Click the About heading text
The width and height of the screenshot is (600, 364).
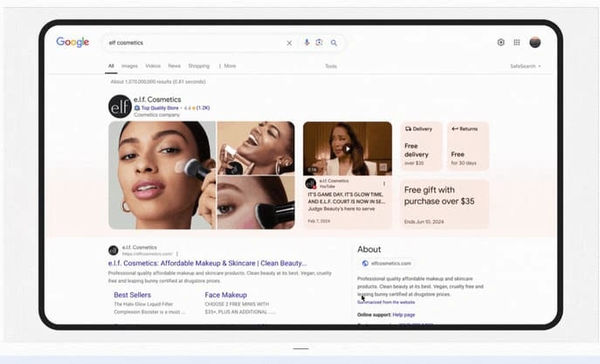pyautogui.click(x=369, y=250)
